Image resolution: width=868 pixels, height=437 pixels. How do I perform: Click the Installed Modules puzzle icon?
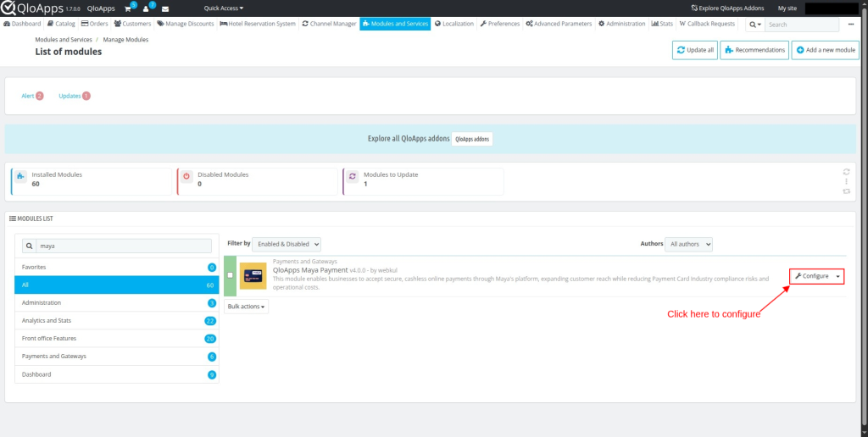pyautogui.click(x=21, y=180)
